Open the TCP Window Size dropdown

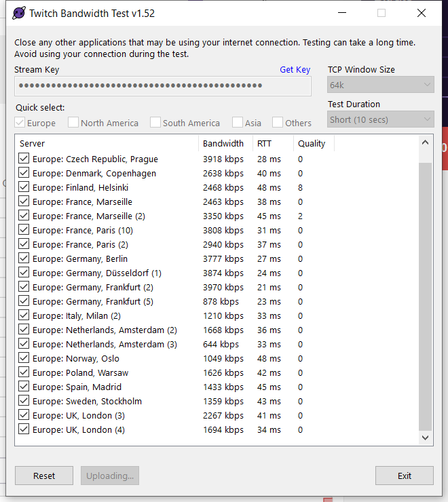(x=380, y=85)
